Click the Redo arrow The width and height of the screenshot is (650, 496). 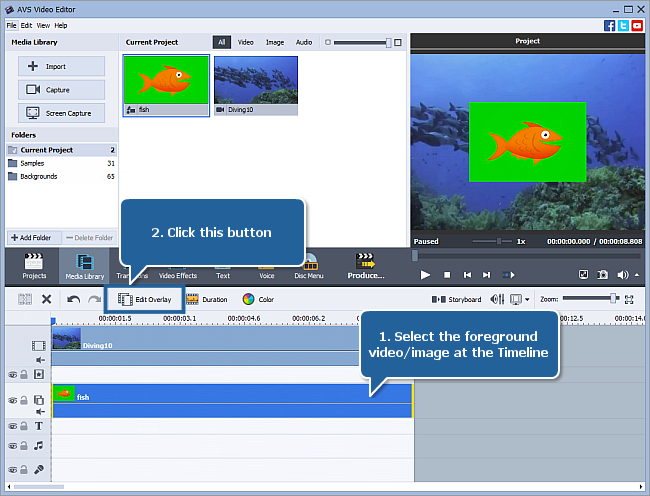tap(95, 299)
